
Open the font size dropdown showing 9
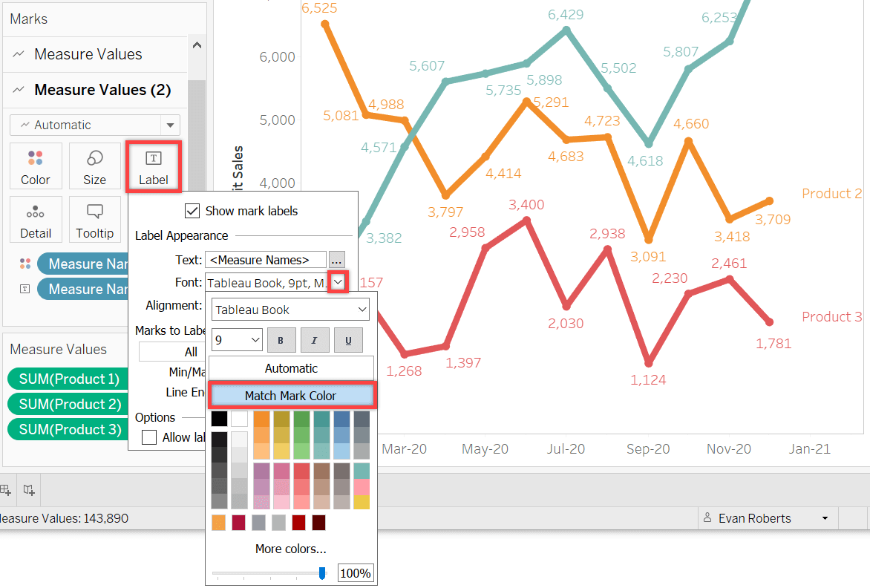[236, 339]
